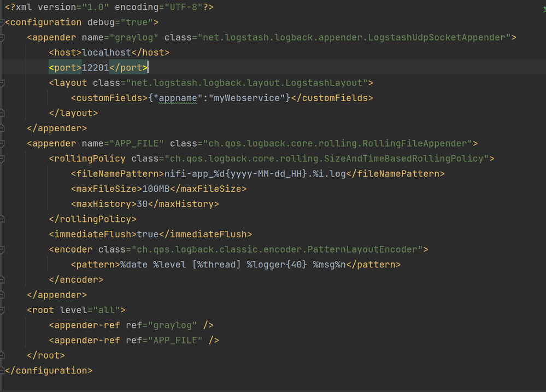Click the maxHistory value 30
The image size is (546, 392).
(142, 204)
